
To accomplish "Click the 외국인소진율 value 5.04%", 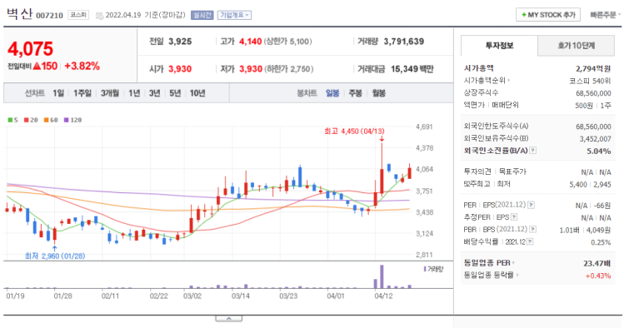I will point(599,151).
